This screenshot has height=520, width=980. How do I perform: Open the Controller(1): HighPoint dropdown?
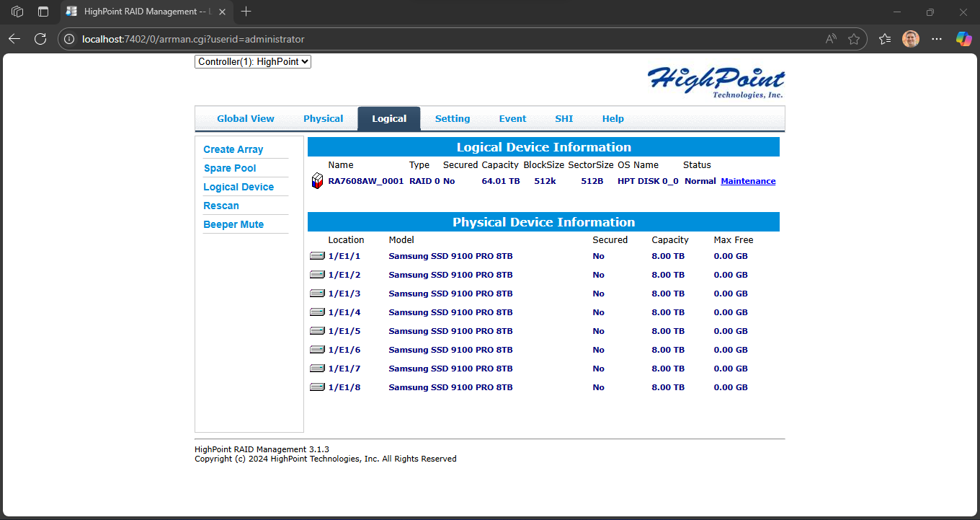point(252,61)
